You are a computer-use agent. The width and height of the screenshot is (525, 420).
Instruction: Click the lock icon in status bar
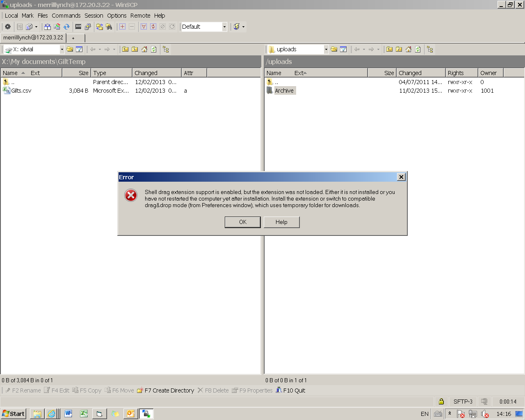pos(441,402)
